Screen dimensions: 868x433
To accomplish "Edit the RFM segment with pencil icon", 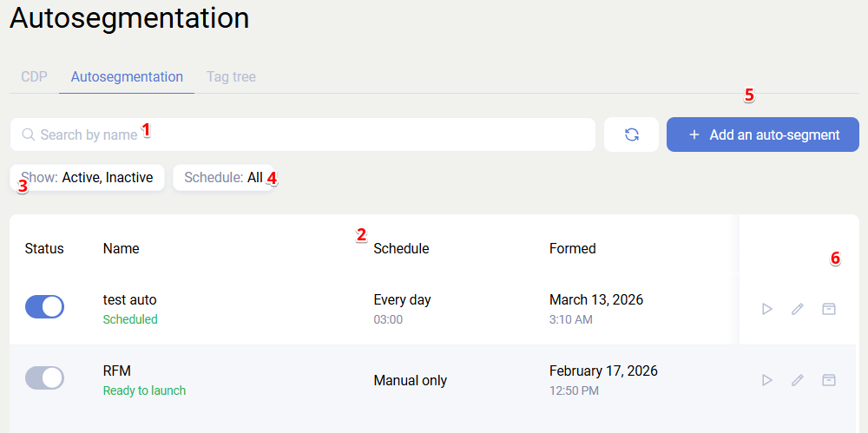I will coord(798,380).
